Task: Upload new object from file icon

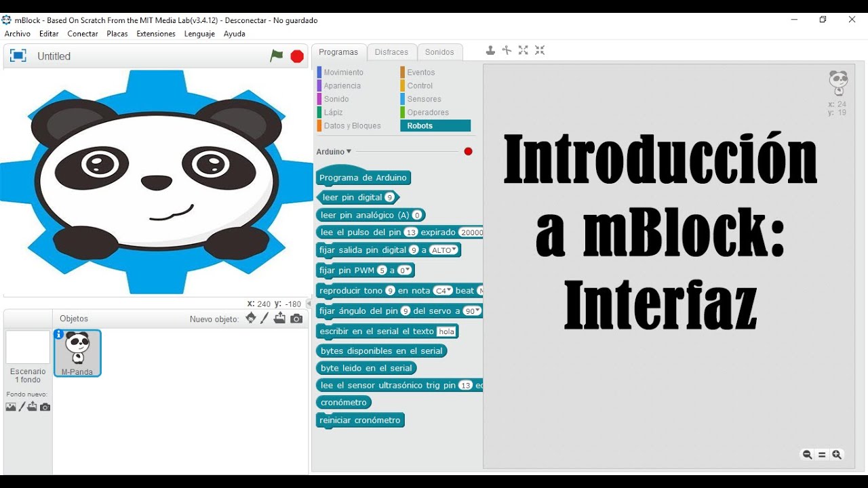Action: 279,319
